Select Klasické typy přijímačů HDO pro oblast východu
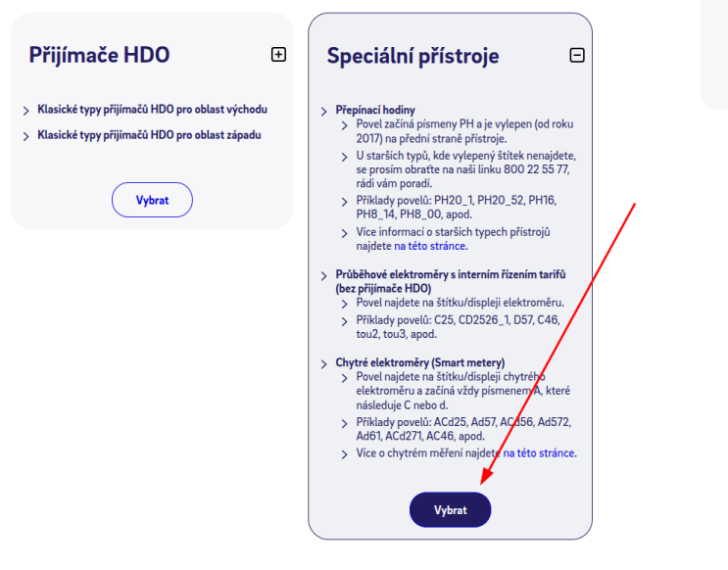728x570 pixels. 152,110
